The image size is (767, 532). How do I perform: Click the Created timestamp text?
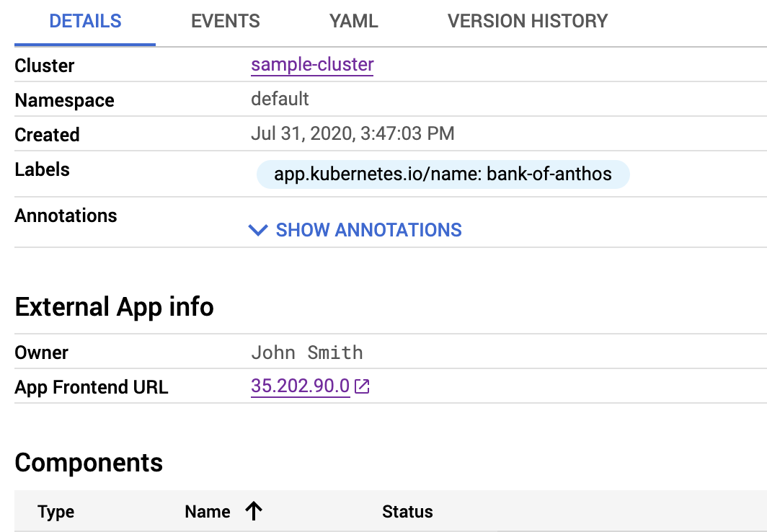pyautogui.click(x=353, y=133)
